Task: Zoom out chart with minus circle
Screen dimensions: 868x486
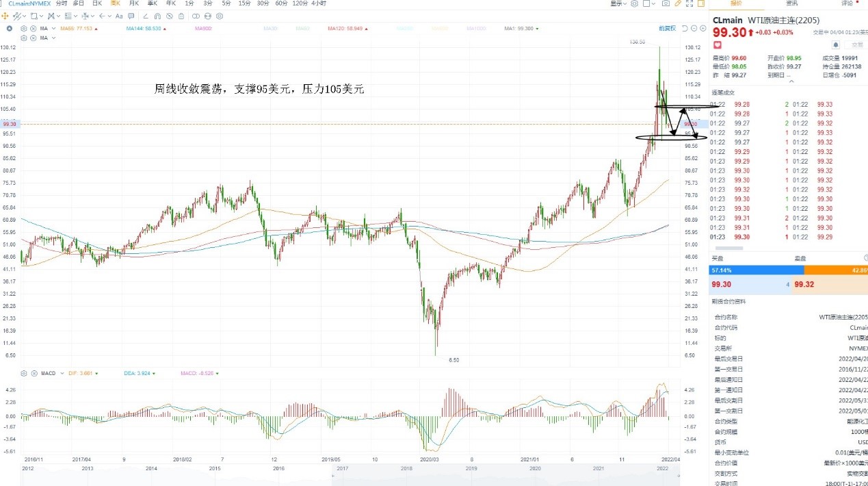Action: pyautogui.click(x=694, y=28)
